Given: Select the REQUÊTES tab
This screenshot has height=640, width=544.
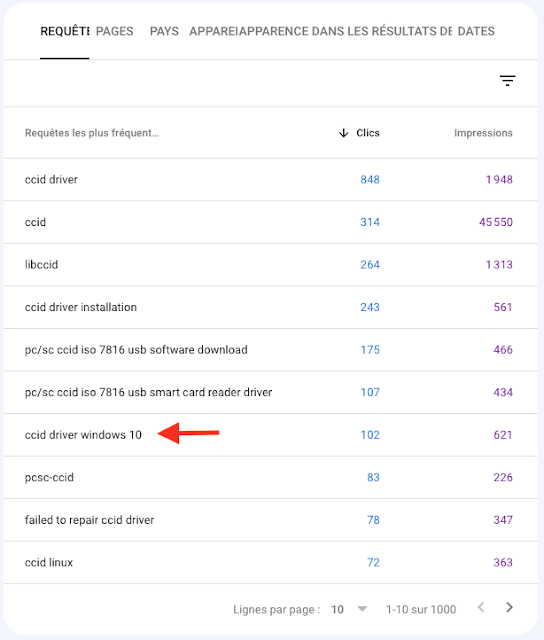Looking at the screenshot, I should click(64, 31).
